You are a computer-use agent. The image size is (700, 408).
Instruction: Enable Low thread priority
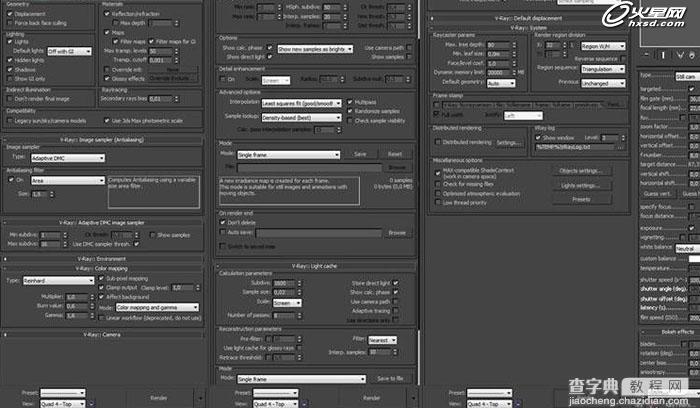point(438,203)
